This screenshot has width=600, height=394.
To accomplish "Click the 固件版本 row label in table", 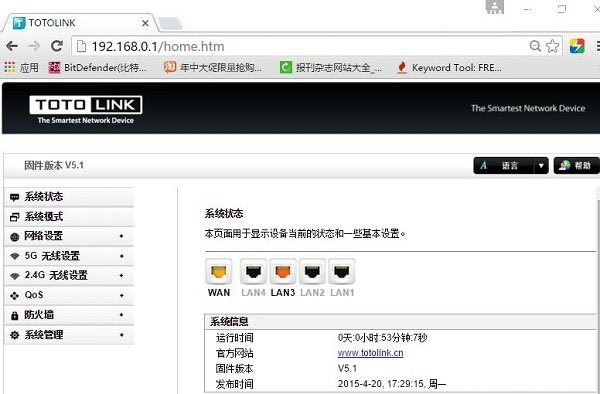I will click(235, 368).
